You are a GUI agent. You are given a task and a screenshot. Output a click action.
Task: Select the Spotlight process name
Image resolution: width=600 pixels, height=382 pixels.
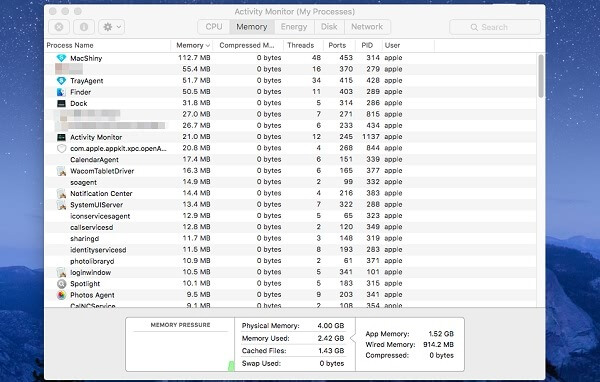coord(85,284)
